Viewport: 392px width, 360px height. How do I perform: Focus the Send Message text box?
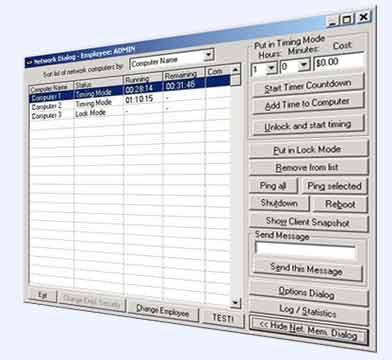(x=305, y=251)
